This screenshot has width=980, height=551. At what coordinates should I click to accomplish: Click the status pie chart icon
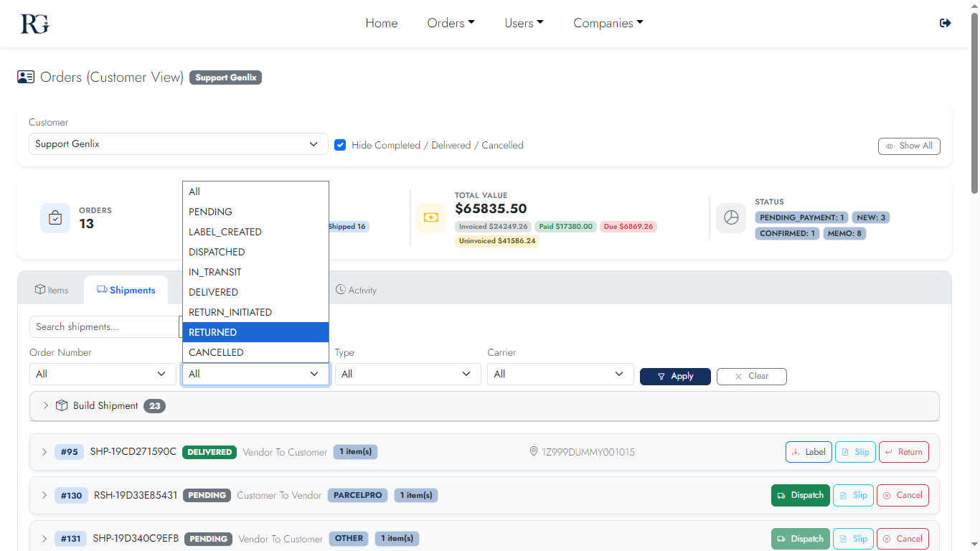[x=731, y=217]
